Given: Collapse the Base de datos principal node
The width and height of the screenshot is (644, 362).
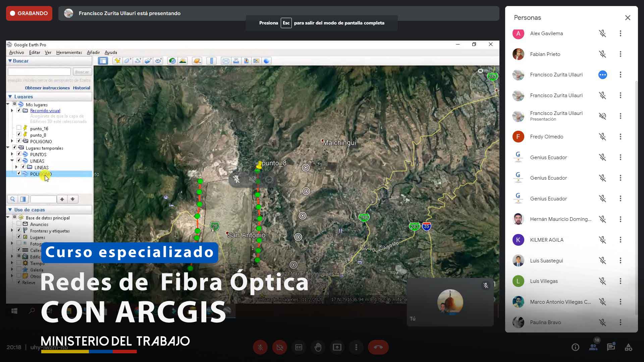Looking at the screenshot, I should 8,217.
